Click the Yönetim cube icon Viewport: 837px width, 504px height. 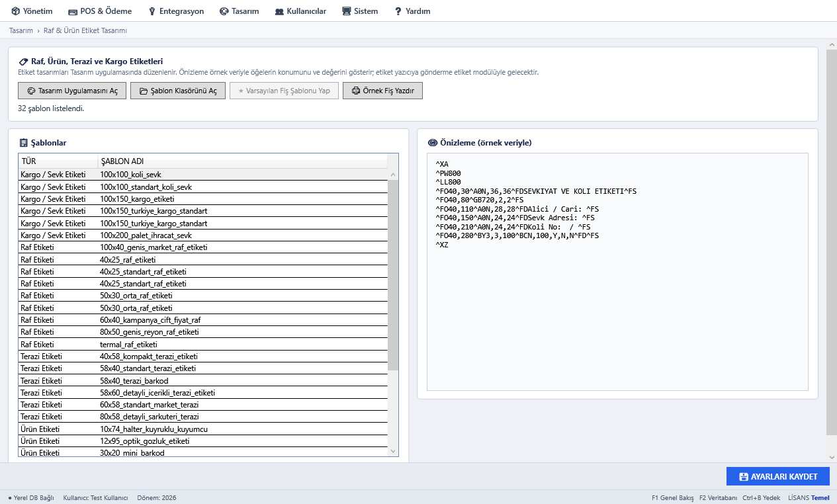pyautogui.click(x=15, y=11)
